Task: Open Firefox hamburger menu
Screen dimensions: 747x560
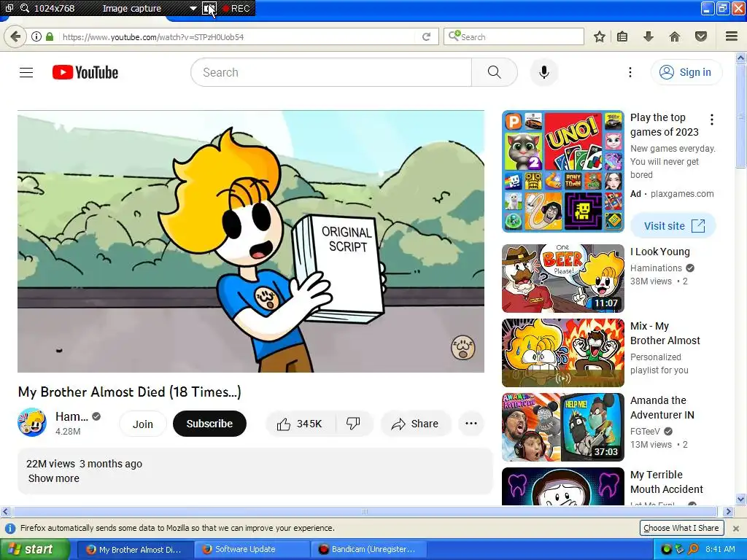Action: [731, 36]
